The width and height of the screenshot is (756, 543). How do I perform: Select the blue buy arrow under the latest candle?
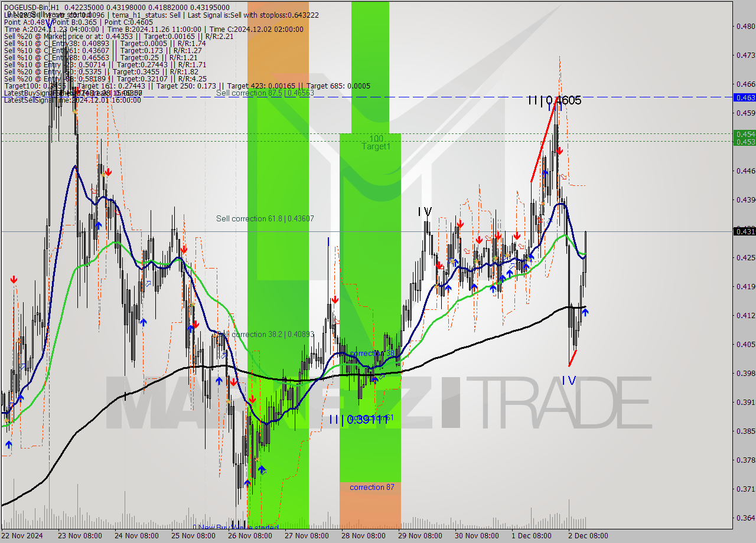coord(585,312)
